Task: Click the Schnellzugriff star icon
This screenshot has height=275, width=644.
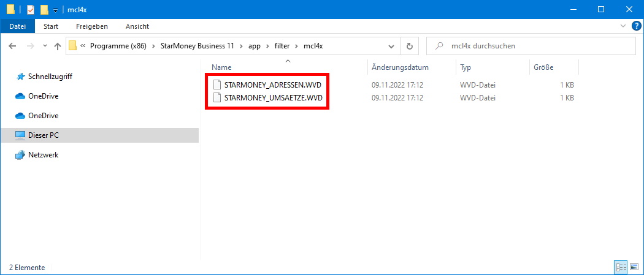Action: coord(20,77)
